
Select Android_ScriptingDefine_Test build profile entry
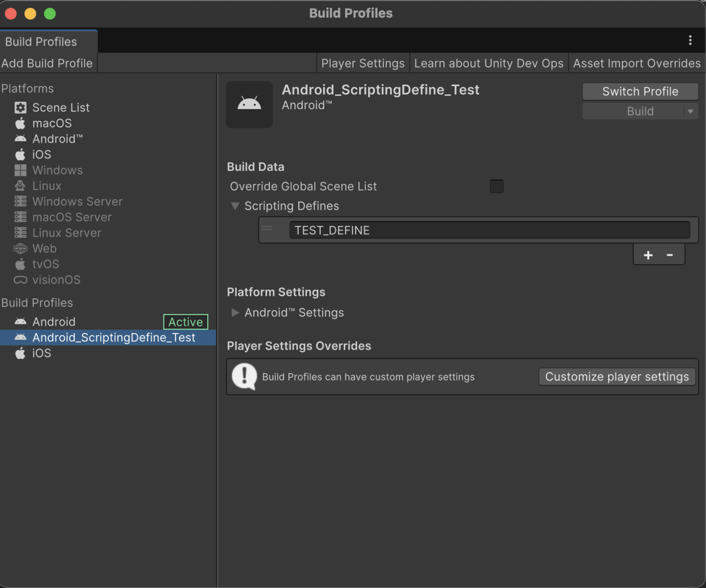click(x=108, y=337)
